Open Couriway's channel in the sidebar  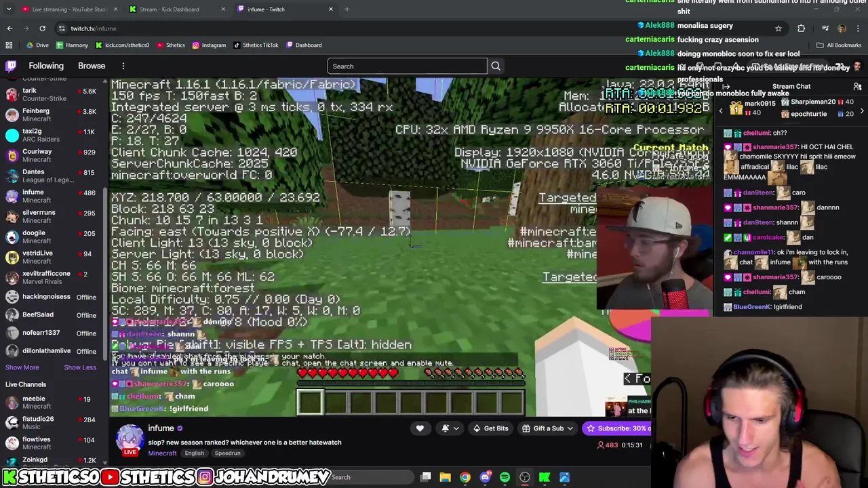click(54, 155)
